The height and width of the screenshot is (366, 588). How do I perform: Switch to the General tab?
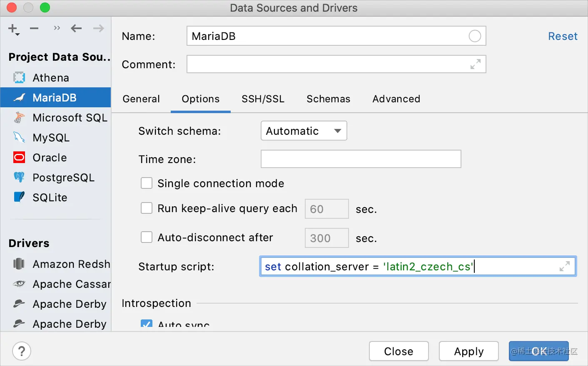click(x=141, y=99)
